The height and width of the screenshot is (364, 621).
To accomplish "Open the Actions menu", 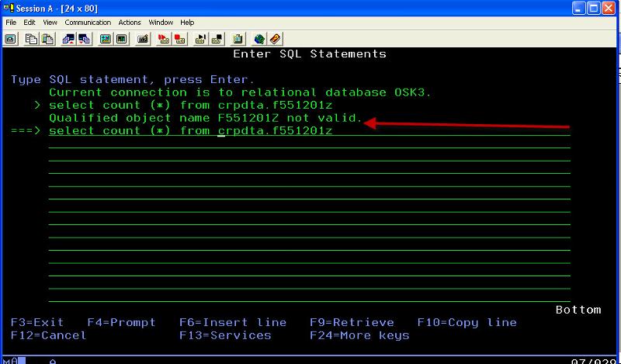I will 130,23.
